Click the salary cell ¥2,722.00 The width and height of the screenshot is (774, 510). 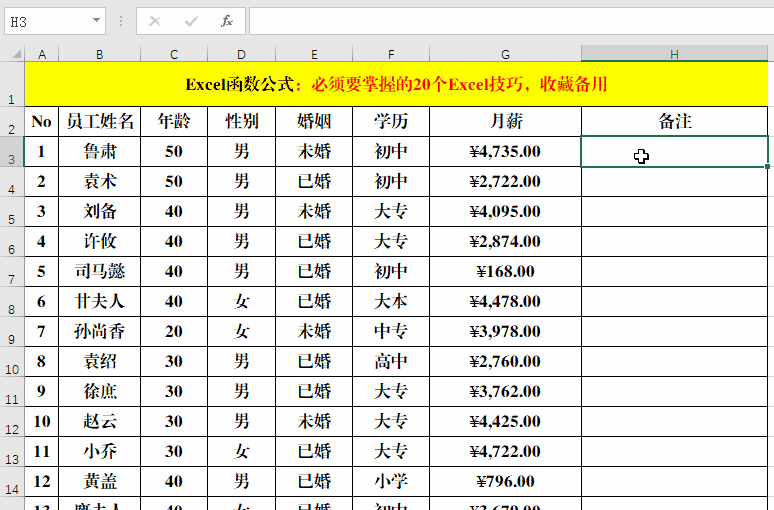click(x=505, y=182)
